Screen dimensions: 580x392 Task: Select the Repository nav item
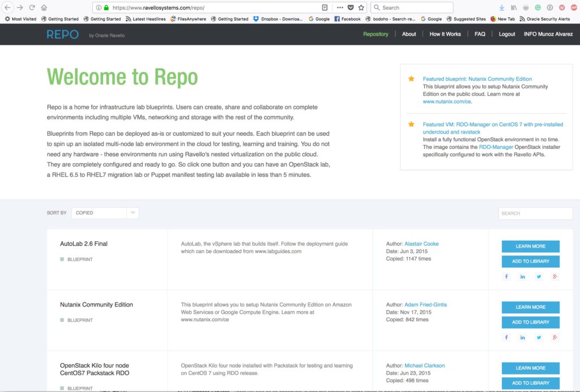pos(376,34)
